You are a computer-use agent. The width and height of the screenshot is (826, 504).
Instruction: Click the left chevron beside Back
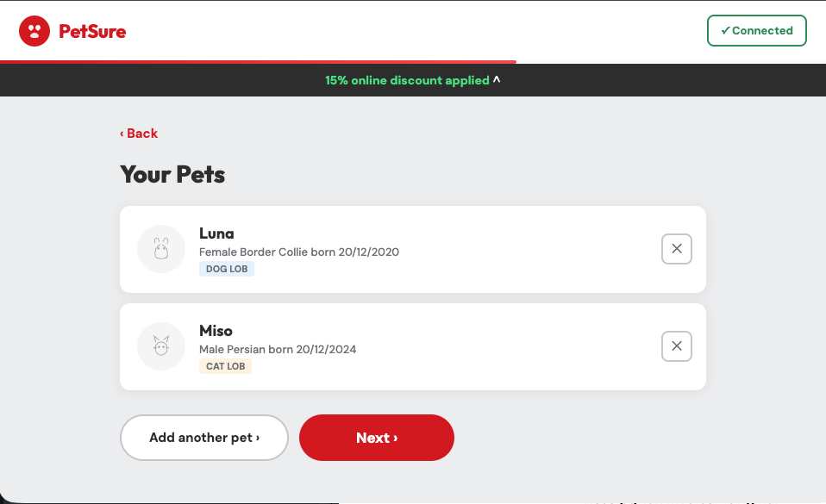click(x=122, y=134)
